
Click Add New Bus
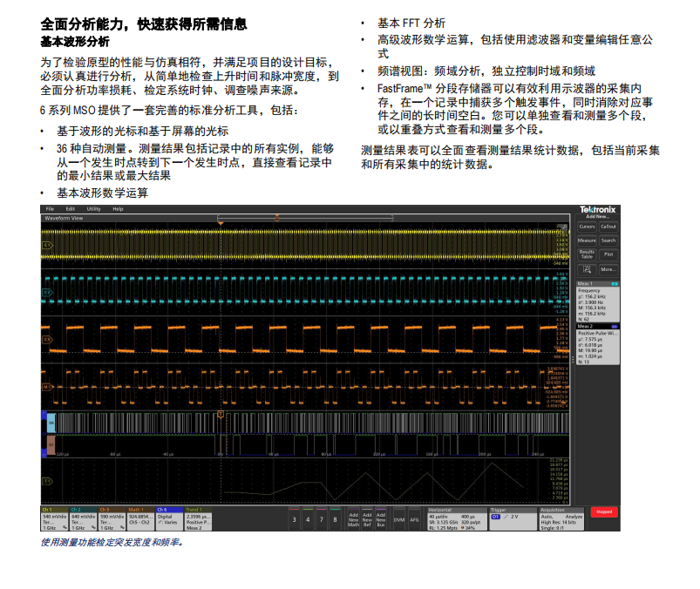pos(381,519)
